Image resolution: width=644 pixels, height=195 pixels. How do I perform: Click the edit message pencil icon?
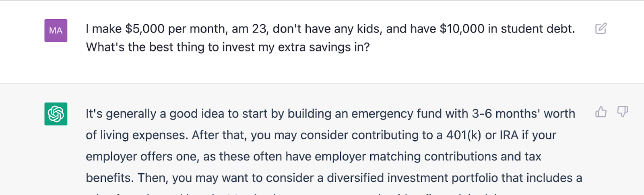(601, 29)
